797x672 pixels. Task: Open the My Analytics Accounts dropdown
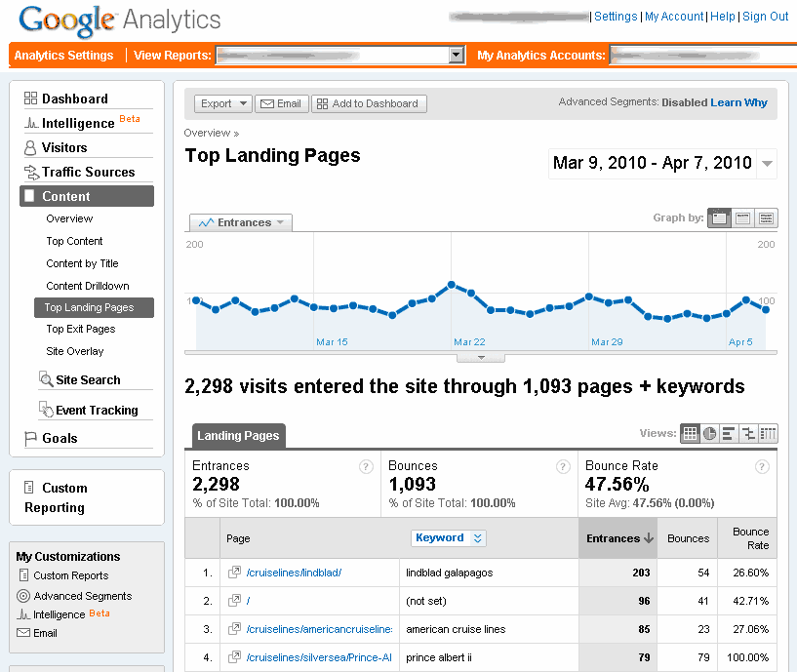[703, 55]
